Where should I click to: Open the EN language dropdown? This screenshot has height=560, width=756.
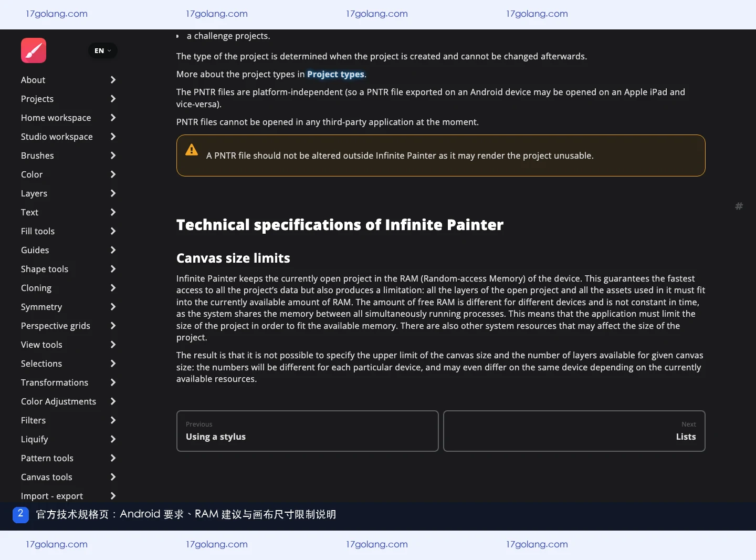103,50
